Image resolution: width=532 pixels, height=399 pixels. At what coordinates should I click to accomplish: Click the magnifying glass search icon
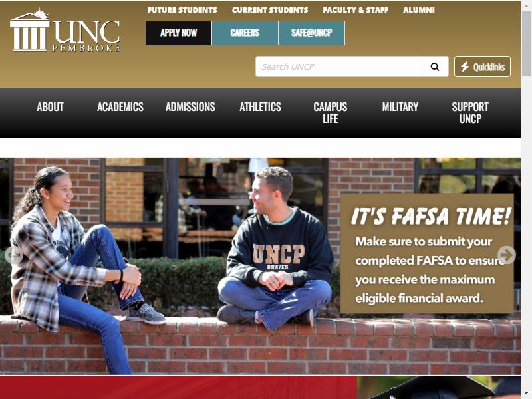tap(435, 66)
